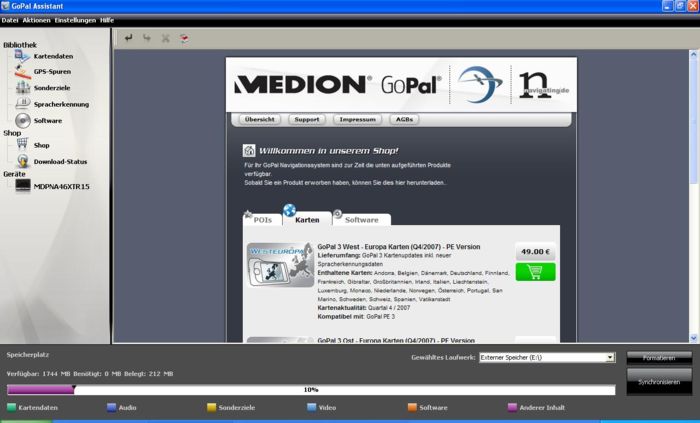Click the storage usage progress bar

[x=311, y=390]
